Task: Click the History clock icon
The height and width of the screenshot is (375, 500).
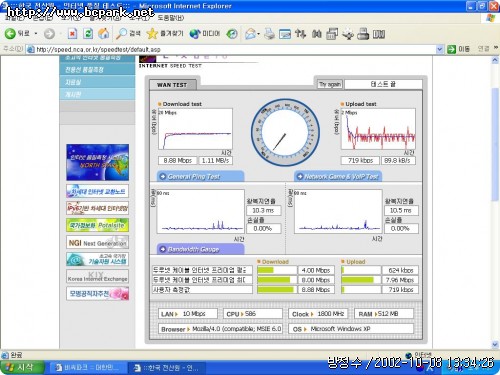Action: pyautogui.click(x=232, y=34)
